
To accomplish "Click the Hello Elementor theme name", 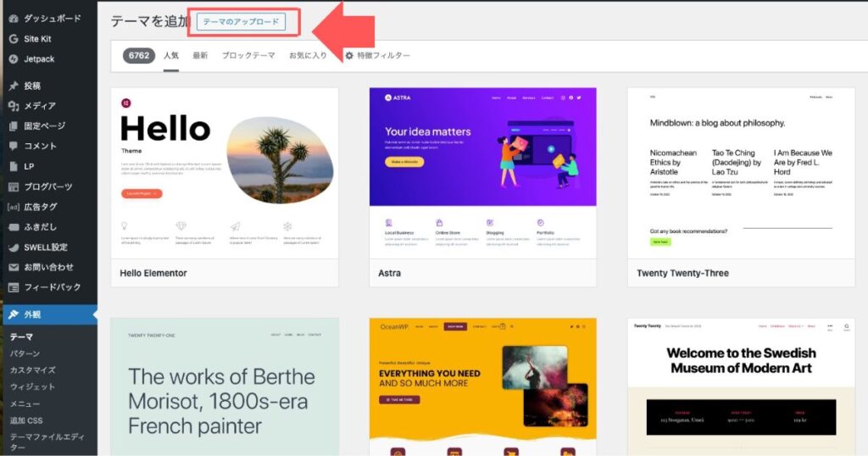I will pos(153,273).
